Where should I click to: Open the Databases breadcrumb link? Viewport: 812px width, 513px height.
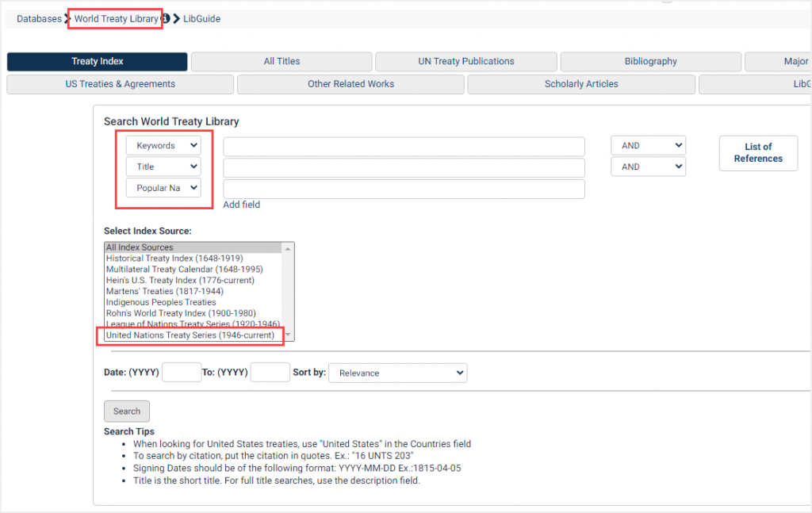39,19
